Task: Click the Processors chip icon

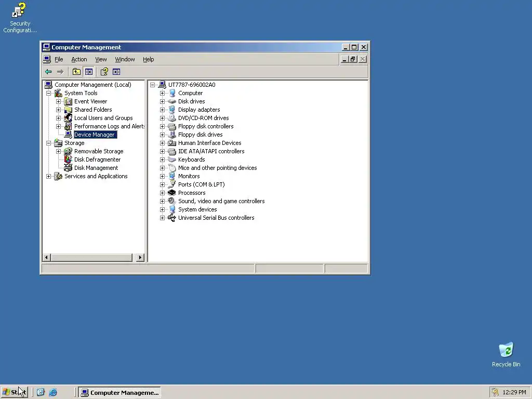Action: pyautogui.click(x=172, y=193)
